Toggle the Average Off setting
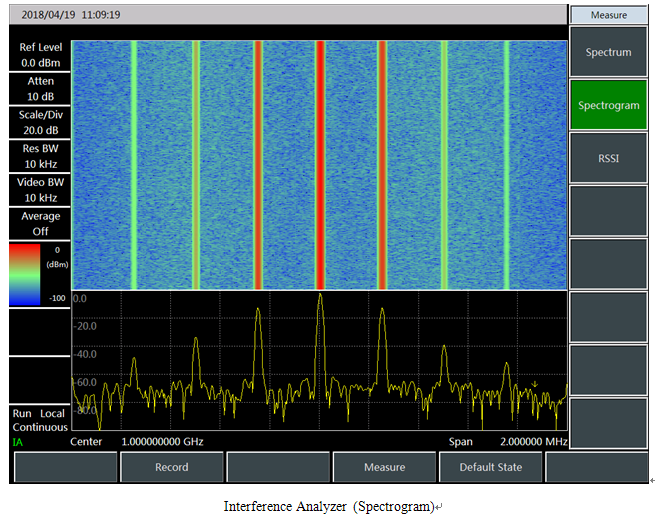This screenshot has width=655, height=521. 40,224
